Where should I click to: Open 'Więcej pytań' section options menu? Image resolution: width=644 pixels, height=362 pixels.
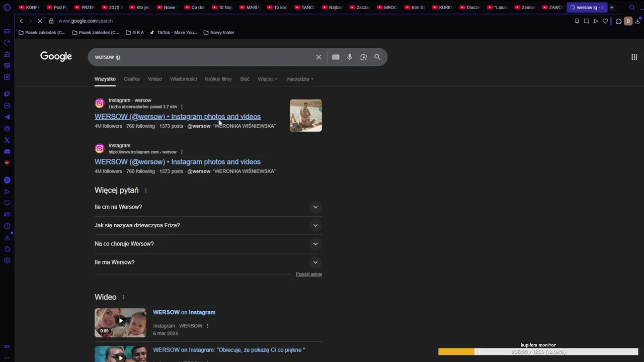[146, 191]
